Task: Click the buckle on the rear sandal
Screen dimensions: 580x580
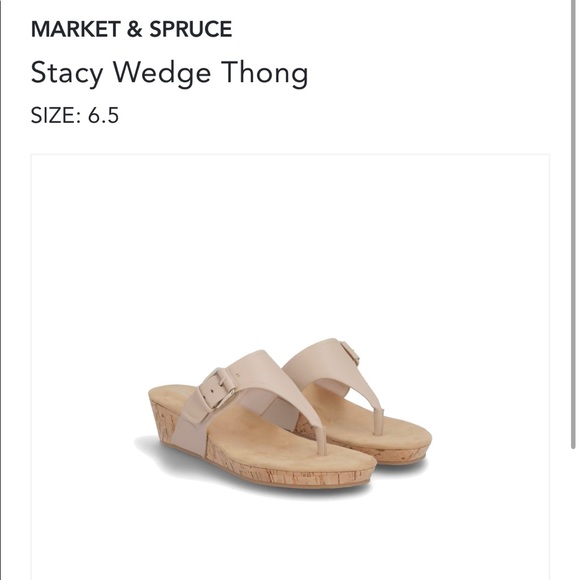Action: pos(350,353)
